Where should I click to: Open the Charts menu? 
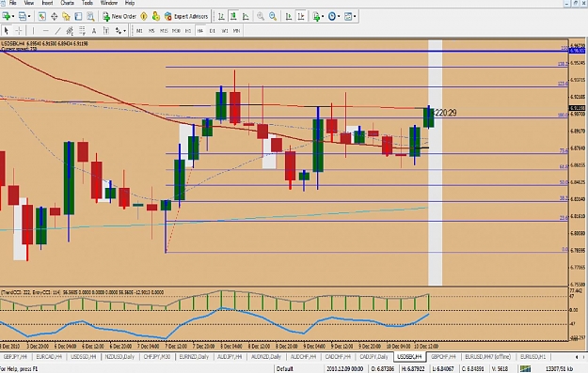(68, 3)
